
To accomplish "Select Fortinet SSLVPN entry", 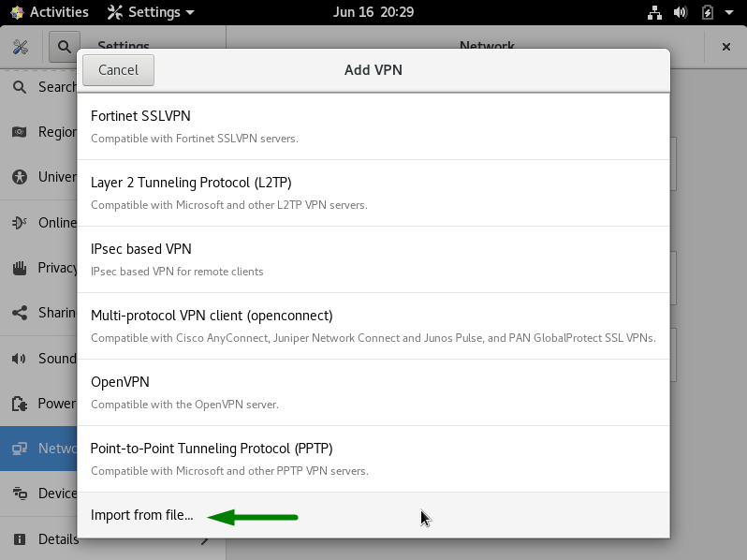I will coord(373,126).
